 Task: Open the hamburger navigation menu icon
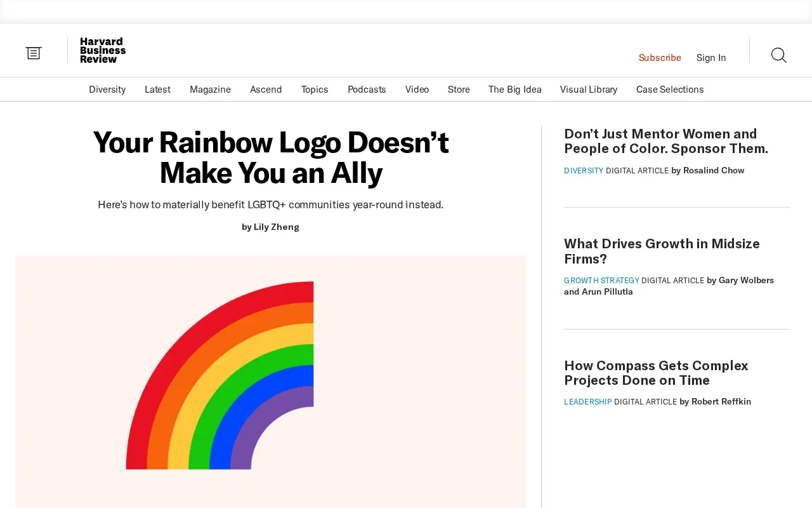tap(34, 53)
